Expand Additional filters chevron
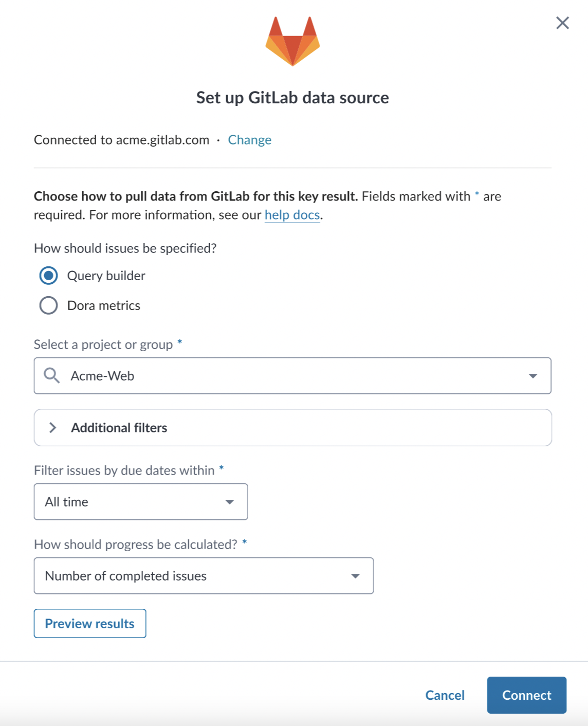 click(52, 428)
